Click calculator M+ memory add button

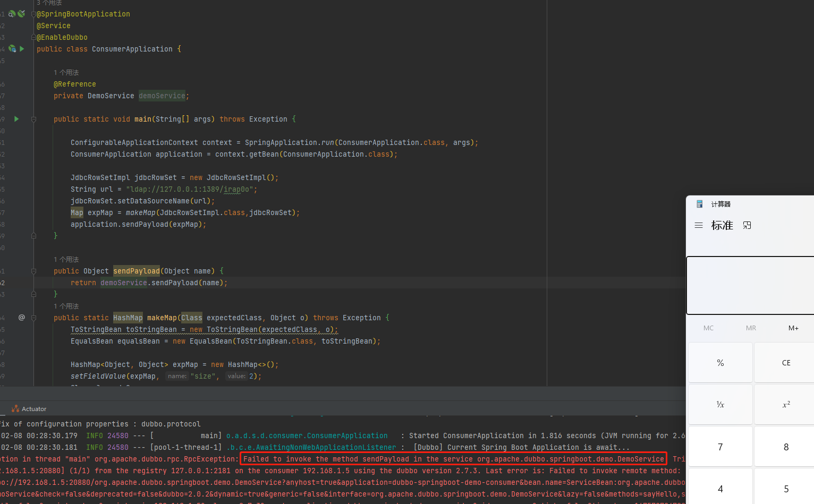793,328
